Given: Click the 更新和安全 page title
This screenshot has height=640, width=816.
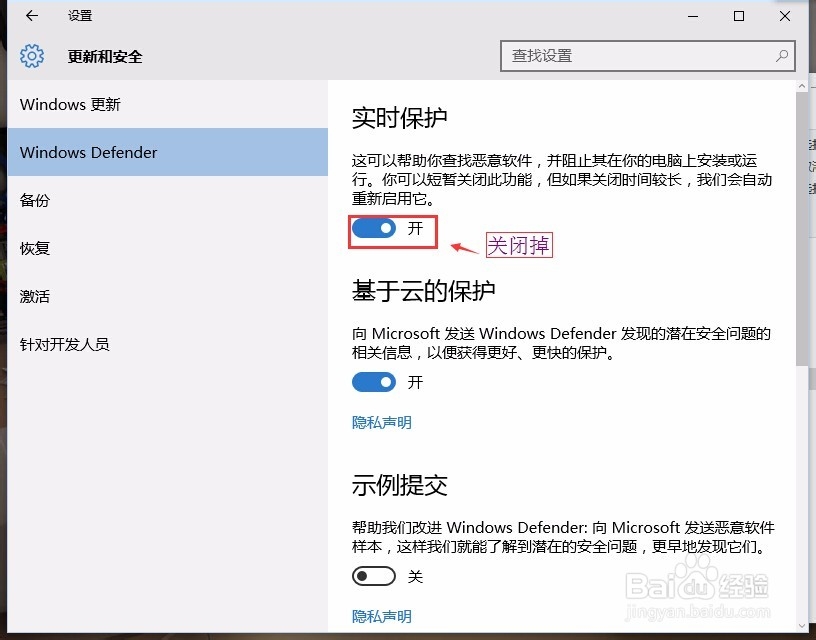Looking at the screenshot, I should point(105,56).
